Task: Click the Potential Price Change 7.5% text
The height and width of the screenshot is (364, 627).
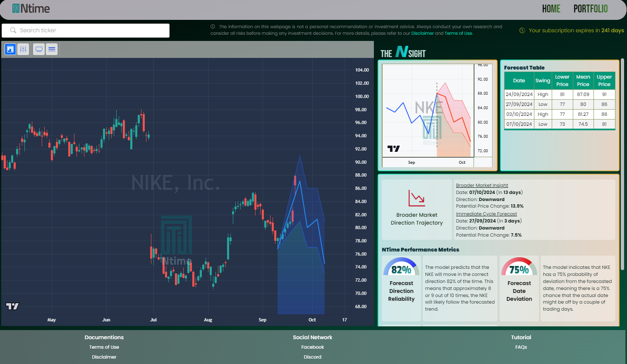Action: [489, 235]
